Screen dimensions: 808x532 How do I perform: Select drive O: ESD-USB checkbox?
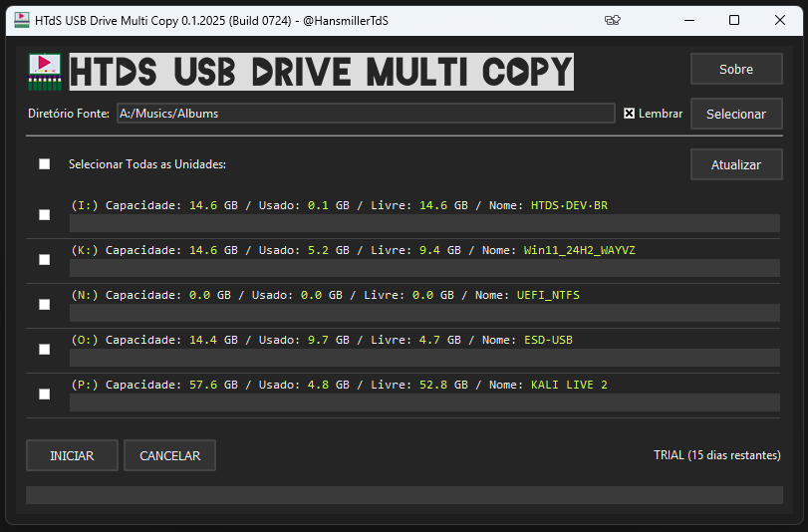45,349
